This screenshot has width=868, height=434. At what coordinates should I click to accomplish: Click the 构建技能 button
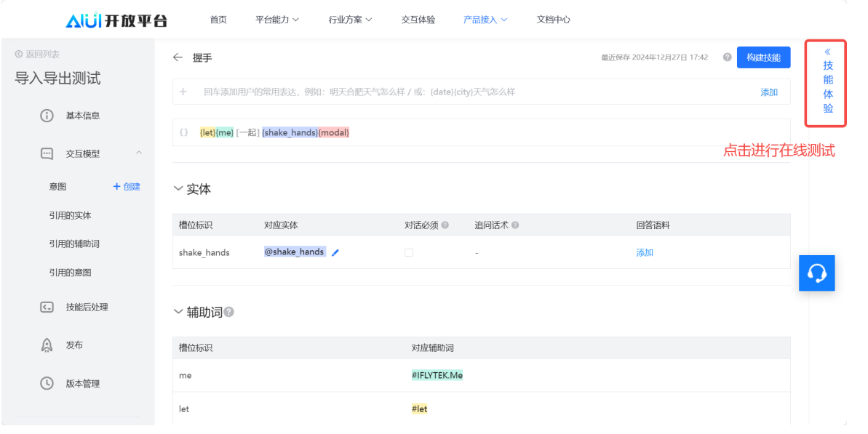[763, 57]
